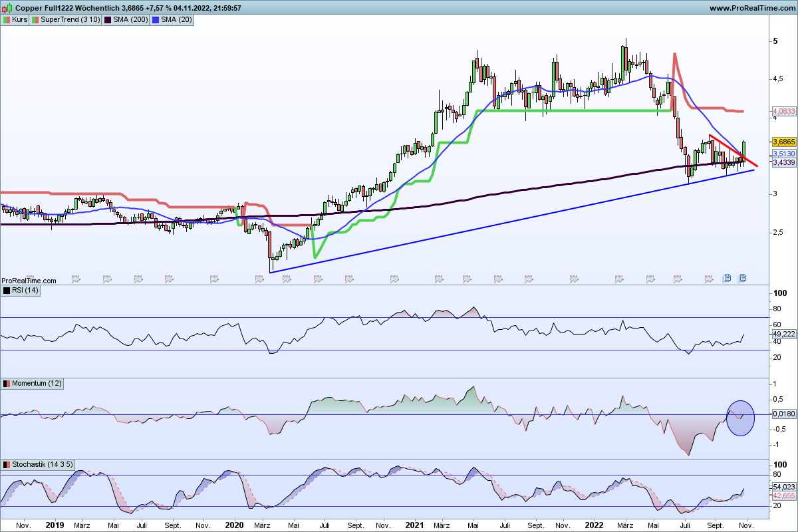Image resolution: width=798 pixels, height=532 pixels.
Task: Click the candlestick icon beside the Copper title
Action: point(7,8)
